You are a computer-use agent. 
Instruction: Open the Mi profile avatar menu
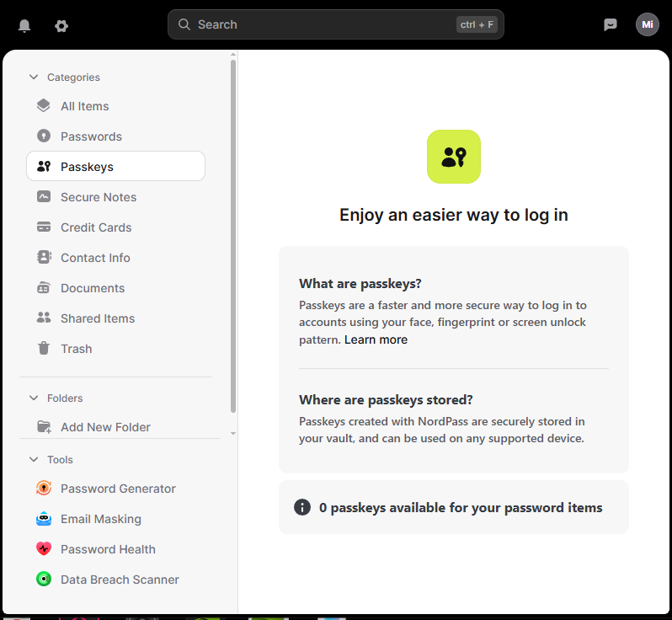click(x=647, y=24)
